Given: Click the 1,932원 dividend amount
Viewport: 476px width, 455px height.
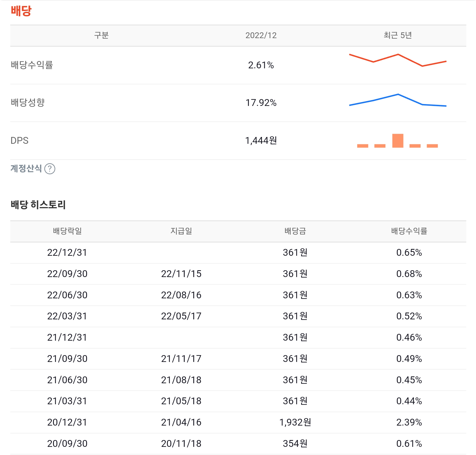Looking at the screenshot, I should click(x=296, y=422).
